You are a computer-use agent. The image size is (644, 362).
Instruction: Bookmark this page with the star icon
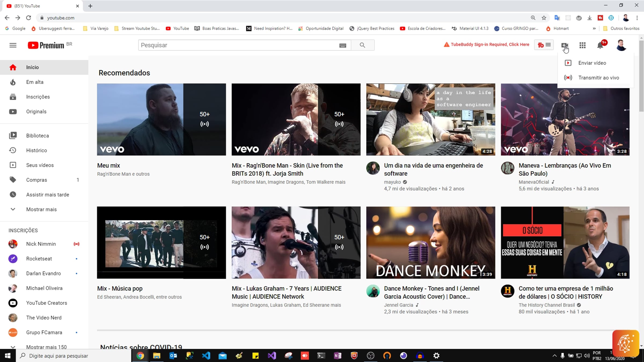[544, 18]
